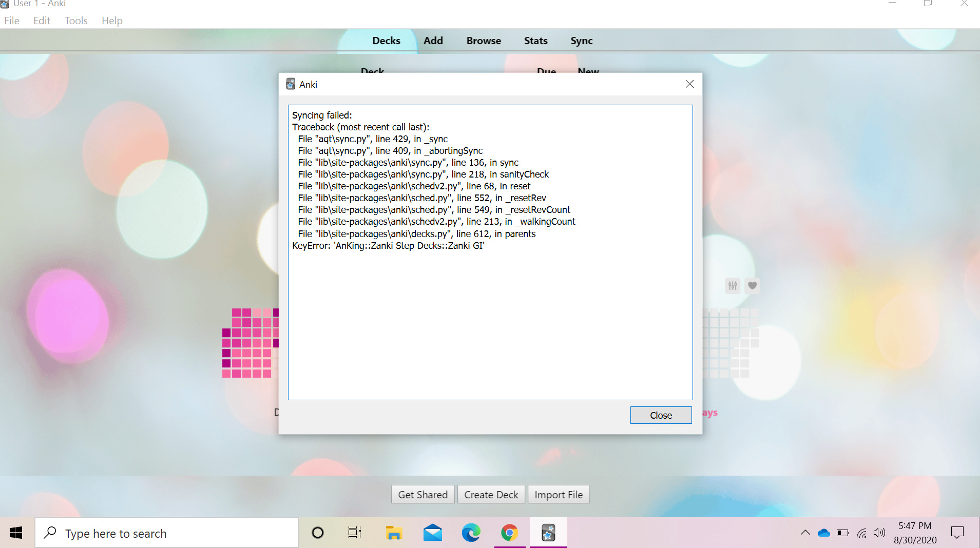This screenshot has height=548, width=980.
Task: Open the Windows Start menu
Action: pyautogui.click(x=16, y=533)
